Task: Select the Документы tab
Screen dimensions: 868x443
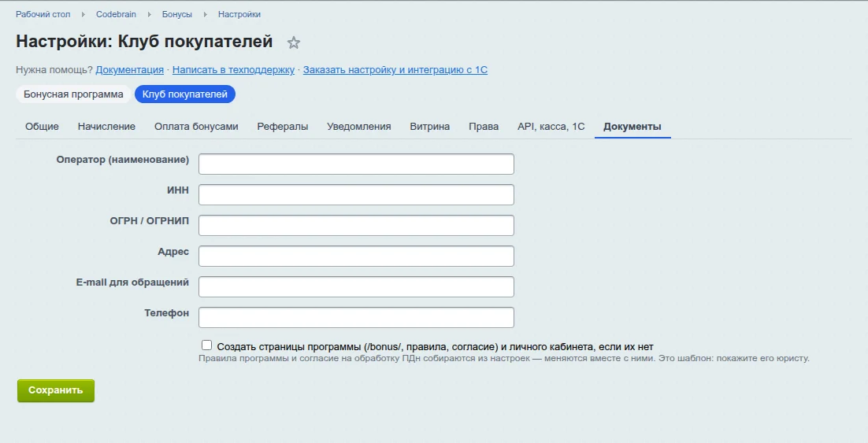Action: click(x=632, y=127)
